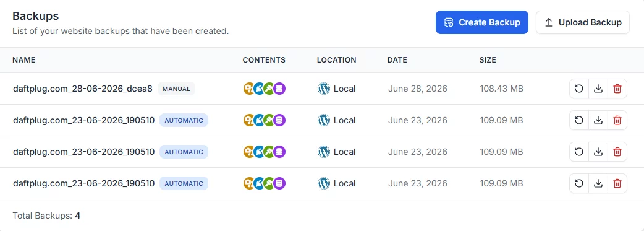Click purple database icon in dcea8 row
The height and width of the screenshot is (231, 644).
[x=279, y=89]
